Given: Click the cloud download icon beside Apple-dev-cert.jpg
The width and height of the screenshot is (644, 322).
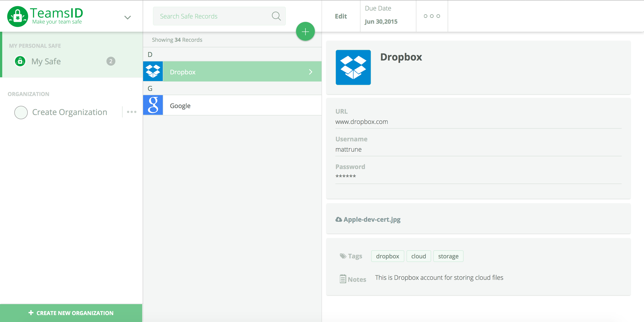Looking at the screenshot, I should [339, 220].
